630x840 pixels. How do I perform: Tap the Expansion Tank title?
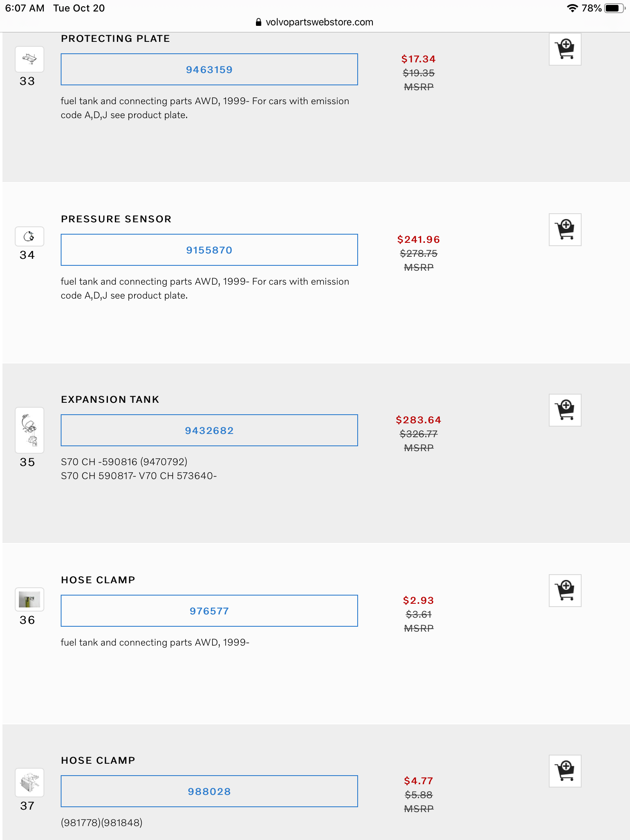110,399
